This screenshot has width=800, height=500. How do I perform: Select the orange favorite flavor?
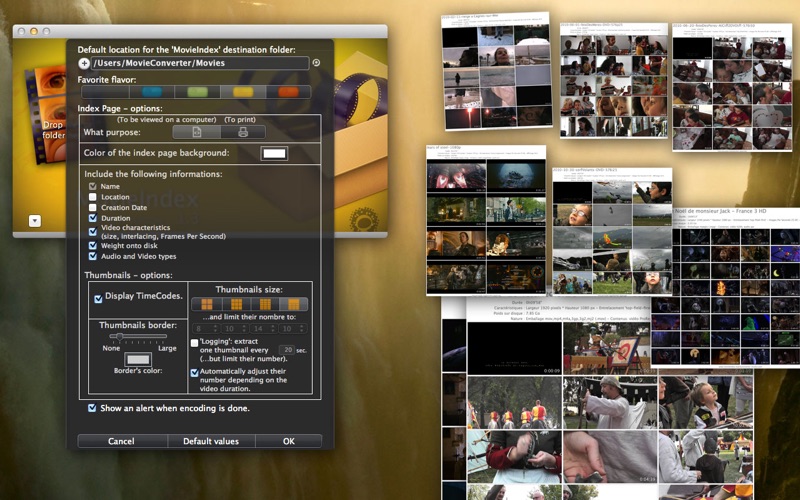tap(288, 92)
